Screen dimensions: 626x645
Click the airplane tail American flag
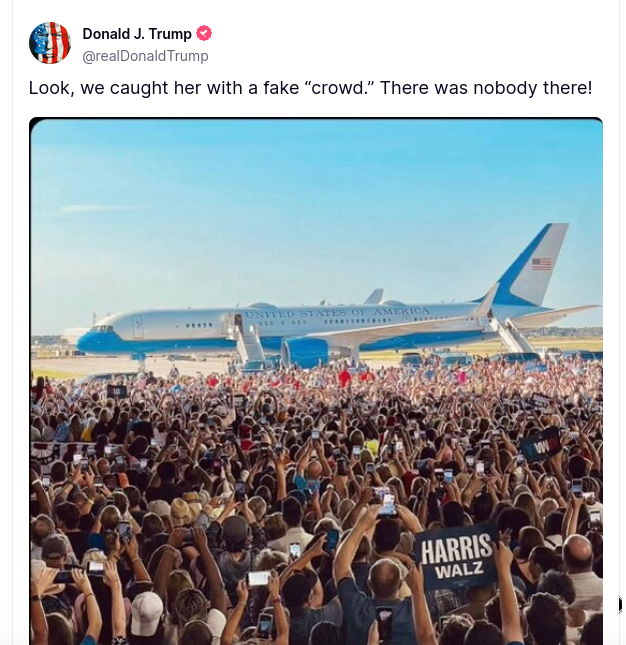[x=541, y=264]
